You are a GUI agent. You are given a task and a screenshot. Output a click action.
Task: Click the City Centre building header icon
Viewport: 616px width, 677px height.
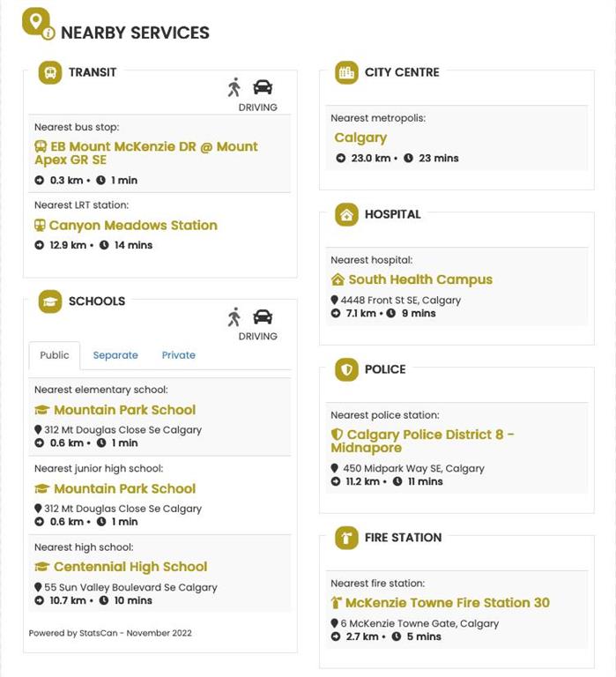(346, 72)
